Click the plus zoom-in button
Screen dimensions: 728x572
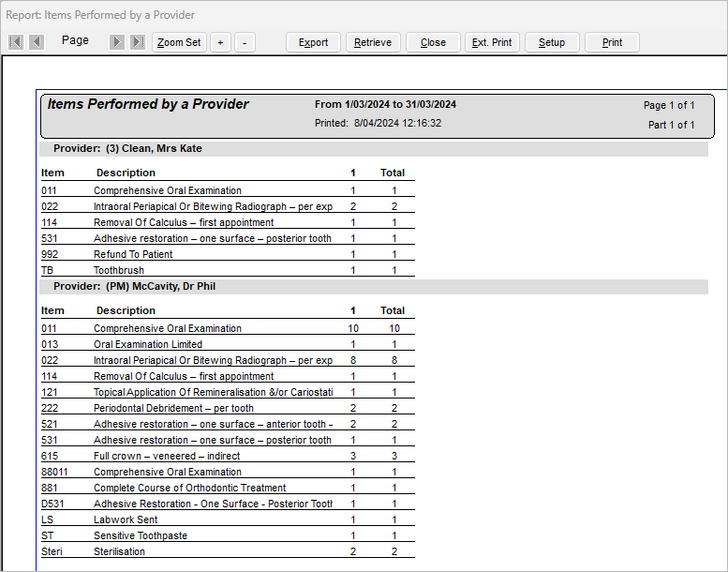[220, 42]
